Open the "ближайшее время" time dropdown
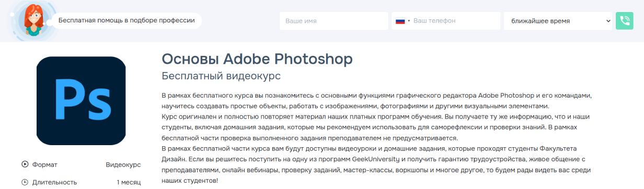Viewport: 644px width, 189px height. 558,21
